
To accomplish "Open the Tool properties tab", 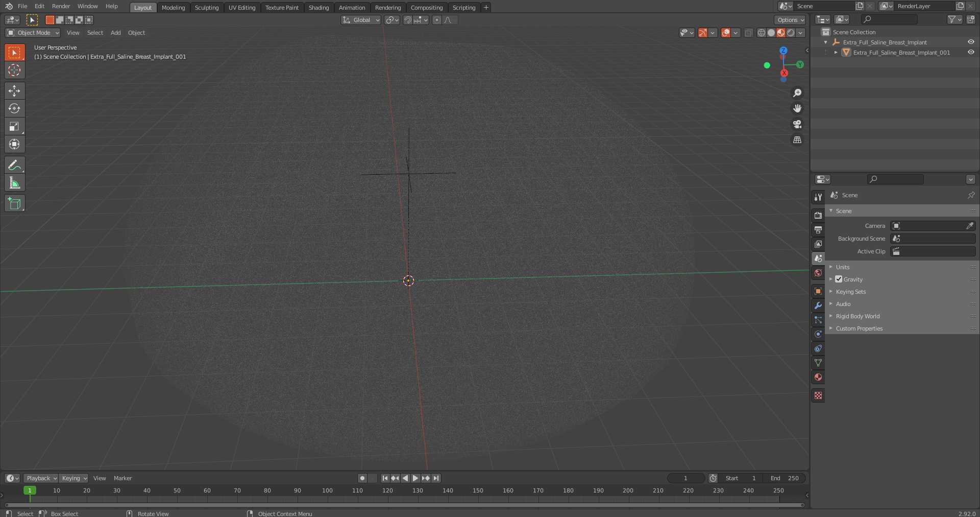I will 818,197.
